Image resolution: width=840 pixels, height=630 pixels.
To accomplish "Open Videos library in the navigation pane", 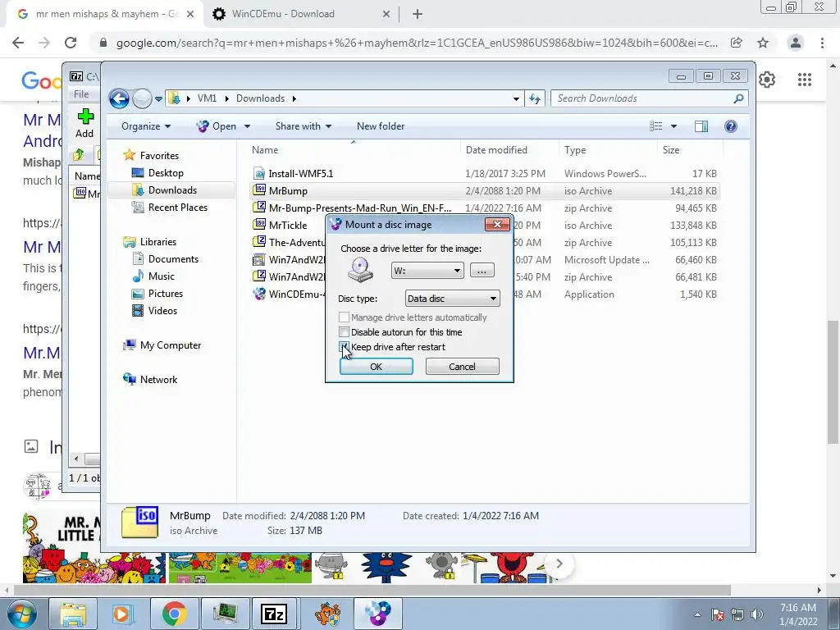I will coord(162,311).
